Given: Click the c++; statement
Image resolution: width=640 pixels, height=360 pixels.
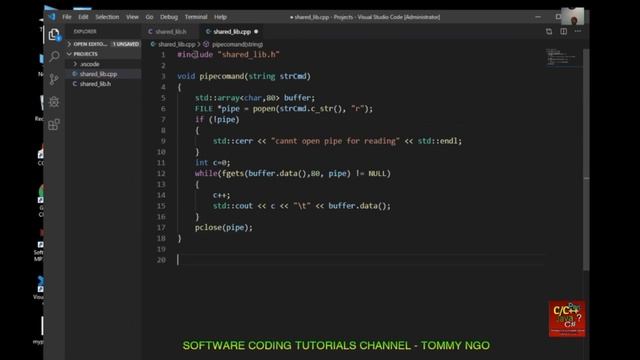Looking at the screenshot, I should [222, 195].
